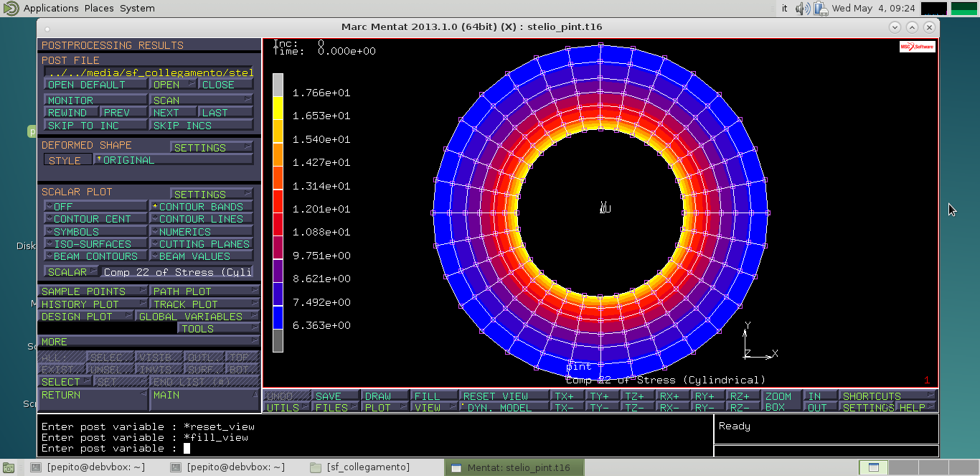The height and width of the screenshot is (476, 980).
Task: Expand the SCALAR PLOT SETTINGS menu
Action: 212,195
